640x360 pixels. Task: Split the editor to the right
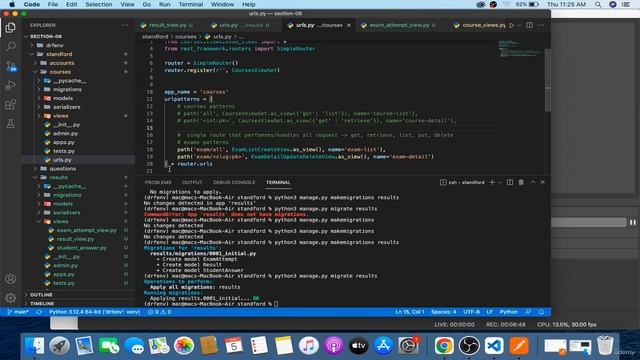tap(529, 25)
